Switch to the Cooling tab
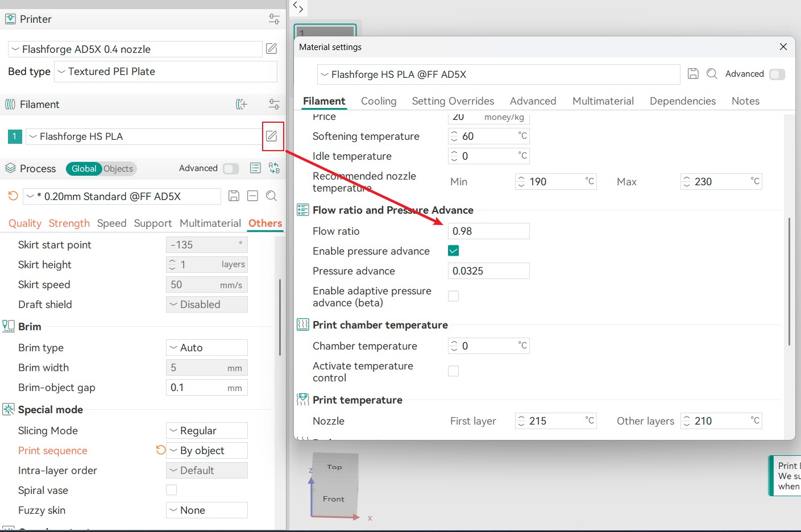801x532 pixels. coord(379,101)
